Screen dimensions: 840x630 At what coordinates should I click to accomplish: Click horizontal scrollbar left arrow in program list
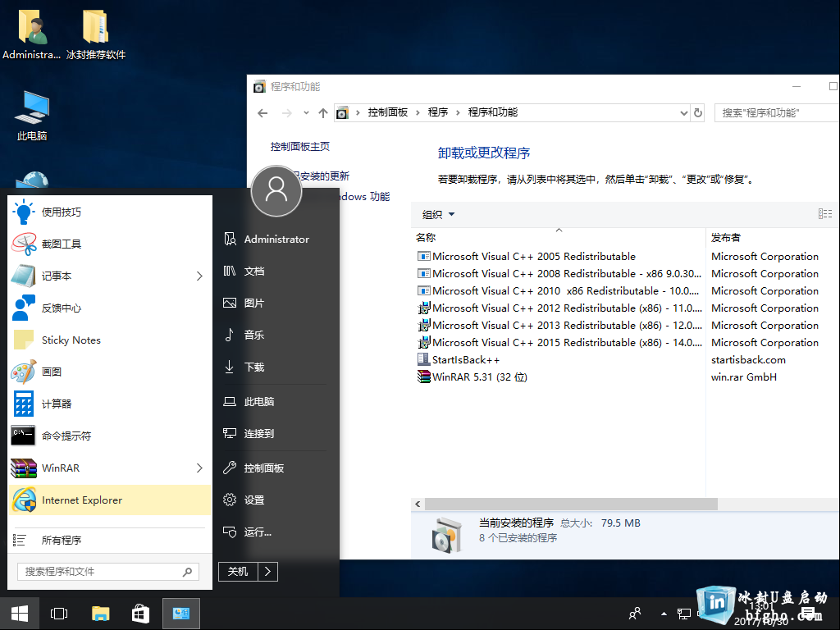pos(418,504)
